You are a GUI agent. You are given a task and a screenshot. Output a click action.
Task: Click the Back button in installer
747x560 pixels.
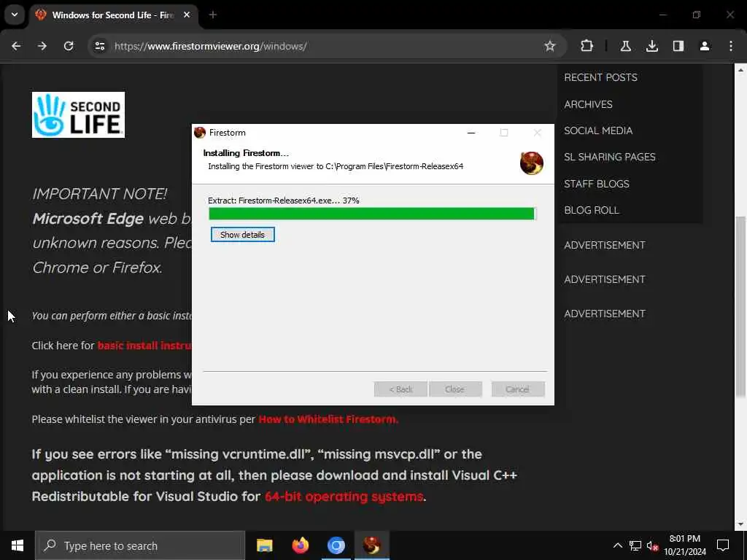pos(400,389)
